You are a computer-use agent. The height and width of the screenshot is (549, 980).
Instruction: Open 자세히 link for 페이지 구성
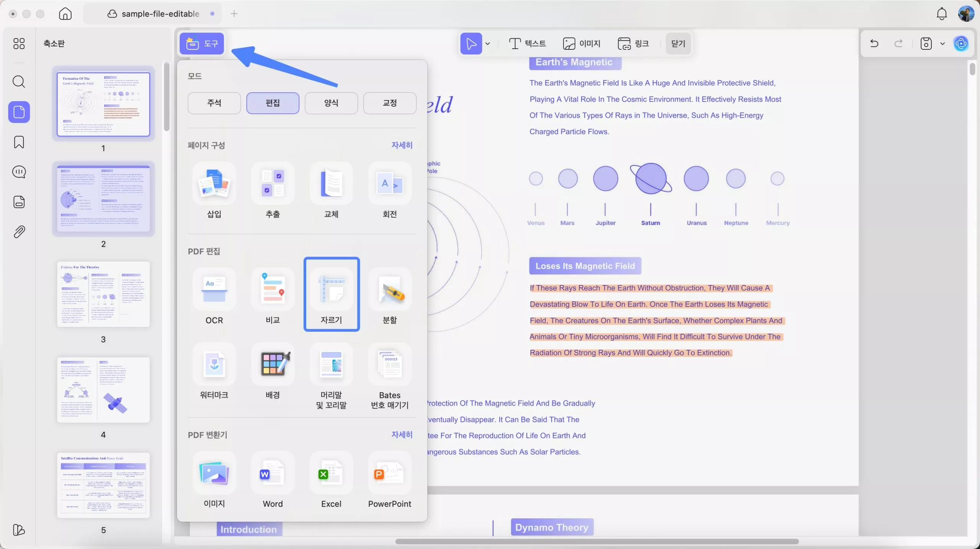click(x=402, y=145)
